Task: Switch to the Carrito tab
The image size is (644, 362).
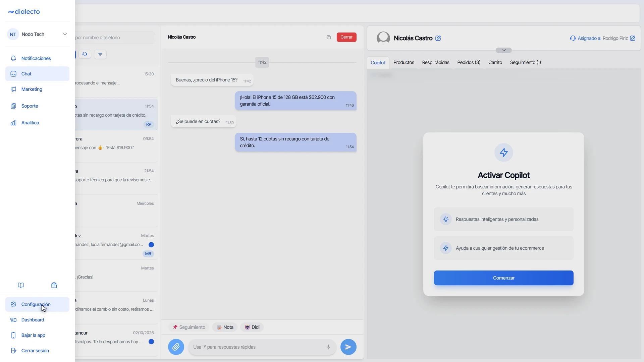Action: pyautogui.click(x=495, y=62)
